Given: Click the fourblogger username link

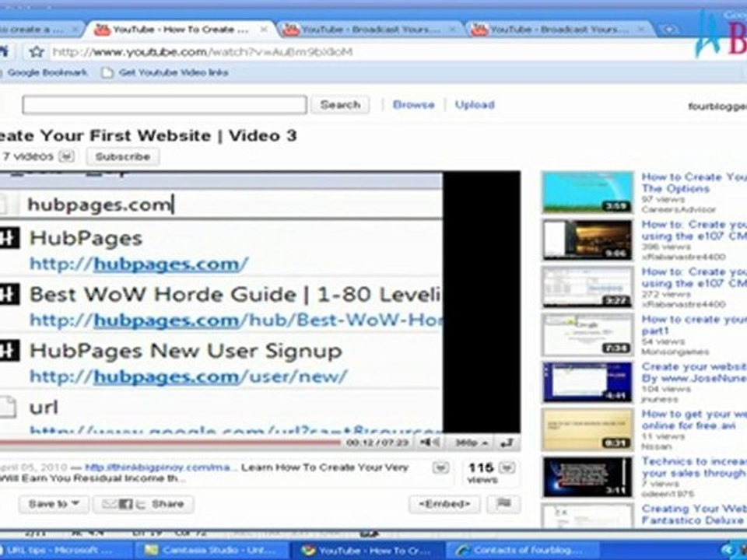Looking at the screenshot, I should [x=717, y=107].
